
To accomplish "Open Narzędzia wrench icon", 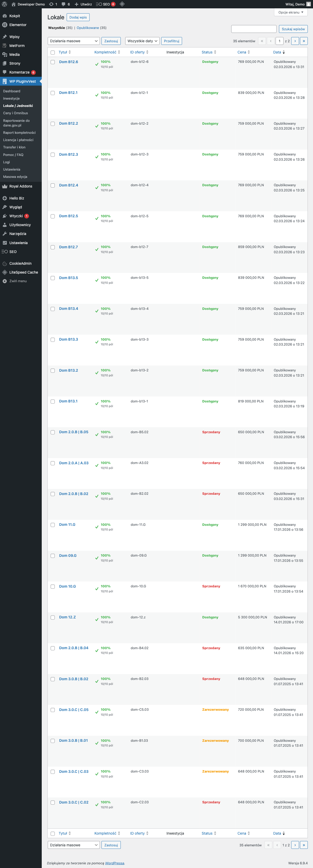I will (x=5, y=233).
